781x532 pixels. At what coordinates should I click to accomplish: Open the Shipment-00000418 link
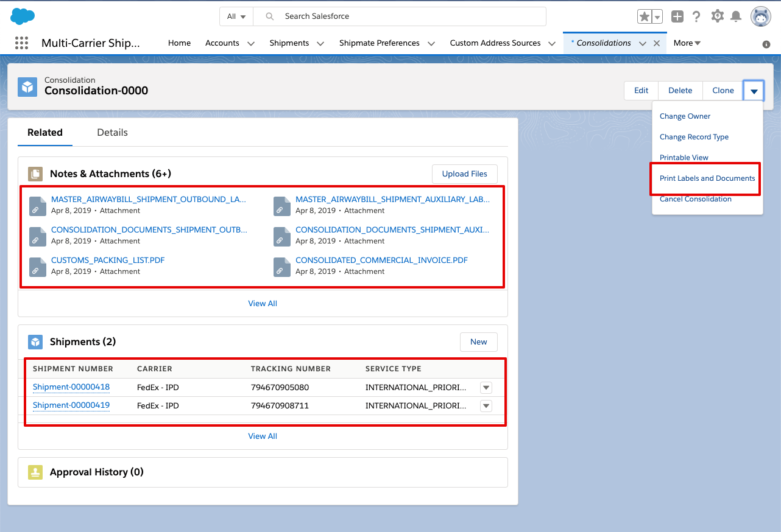(x=71, y=388)
